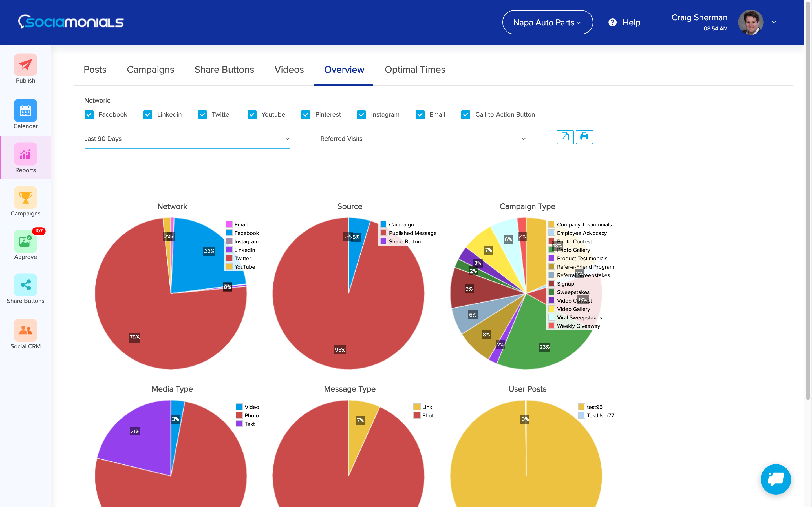Open the chat support bubble
This screenshot has height=507, width=812.
(x=775, y=479)
